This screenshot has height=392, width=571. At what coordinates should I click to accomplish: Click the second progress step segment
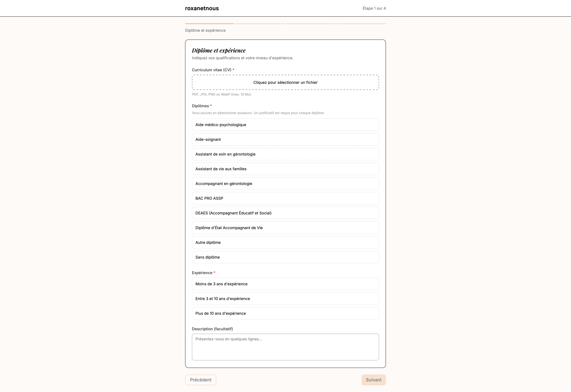(x=260, y=24)
